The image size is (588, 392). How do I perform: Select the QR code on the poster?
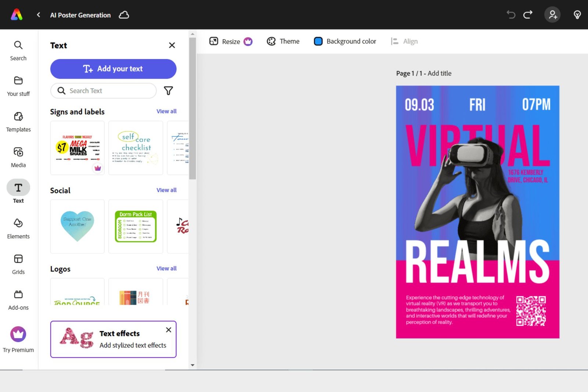[x=531, y=311]
